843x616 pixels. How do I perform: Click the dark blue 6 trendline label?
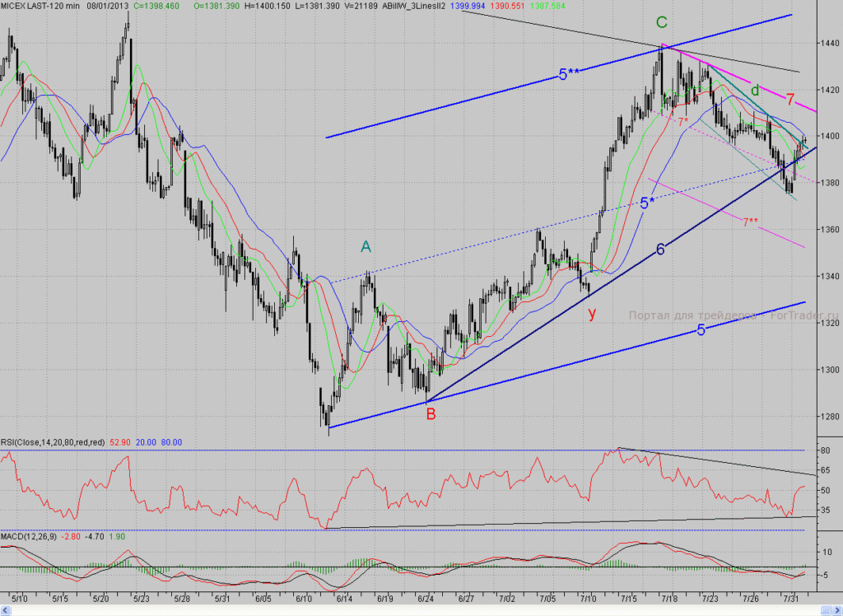pos(660,249)
